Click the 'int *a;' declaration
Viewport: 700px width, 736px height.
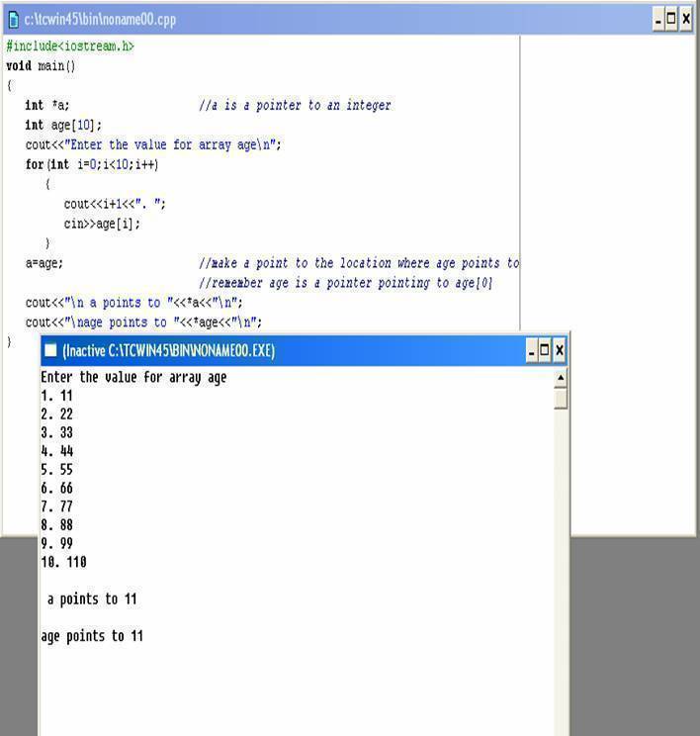click(x=46, y=105)
